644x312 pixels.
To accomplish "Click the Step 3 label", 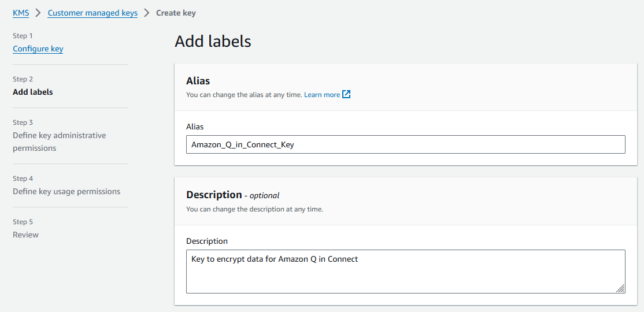I will point(23,122).
